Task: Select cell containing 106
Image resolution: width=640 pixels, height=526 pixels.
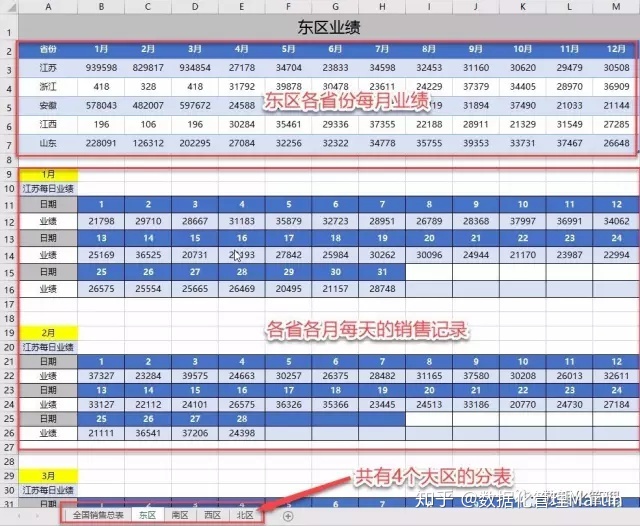Action: point(148,124)
